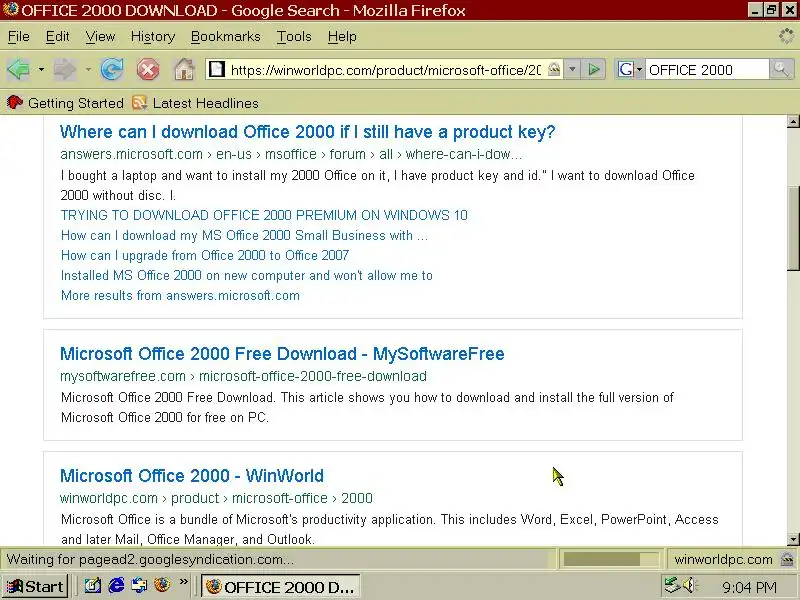Click the status bar security lock icon
This screenshot has width=800, height=600.
[787, 560]
